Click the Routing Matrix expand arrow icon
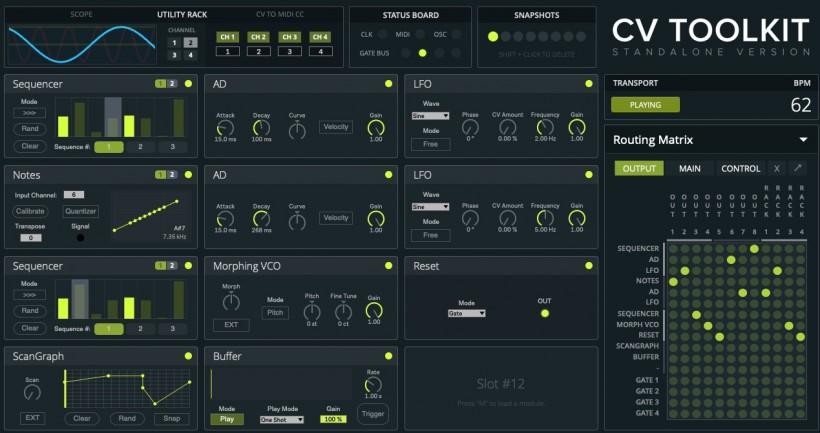 pyautogui.click(x=798, y=169)
